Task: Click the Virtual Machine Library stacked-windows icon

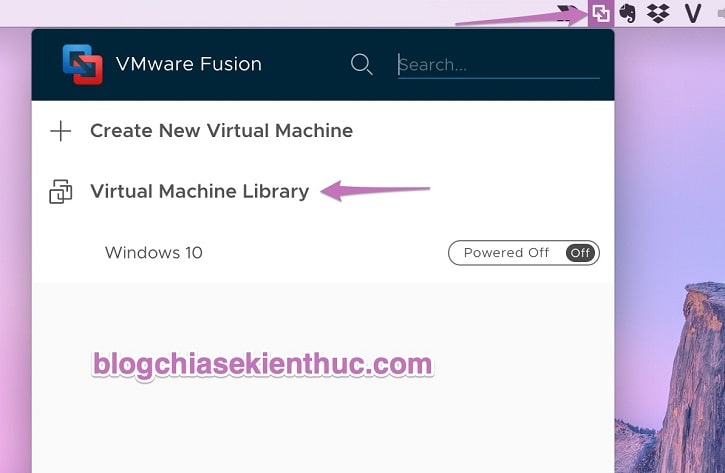Action: coord(61,191)
